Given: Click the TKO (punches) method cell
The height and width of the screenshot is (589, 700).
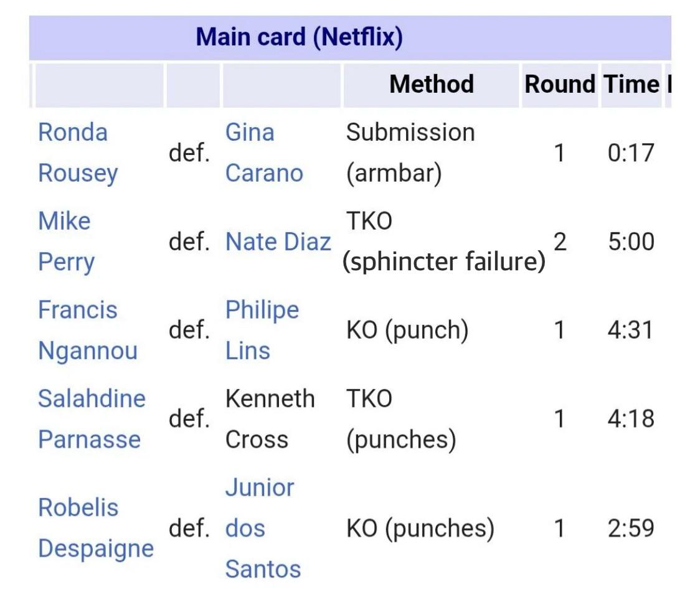Looking at the screenshot, I should point(401,418).
